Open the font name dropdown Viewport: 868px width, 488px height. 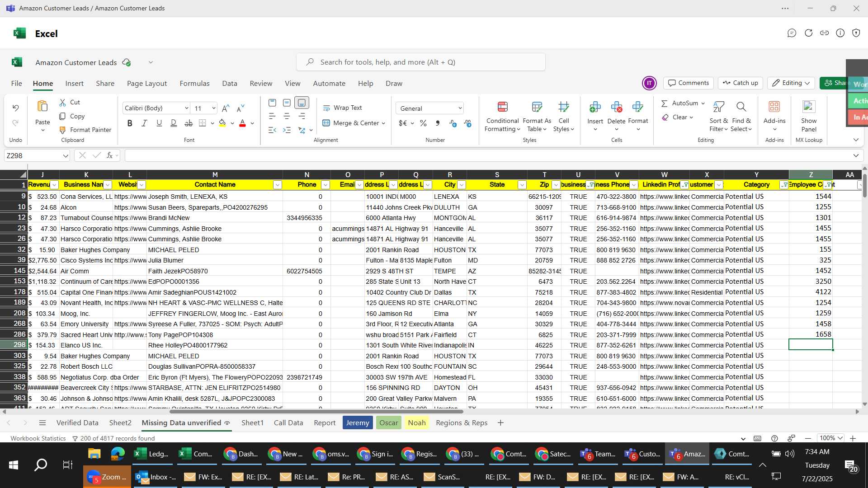tap(186, 108)
